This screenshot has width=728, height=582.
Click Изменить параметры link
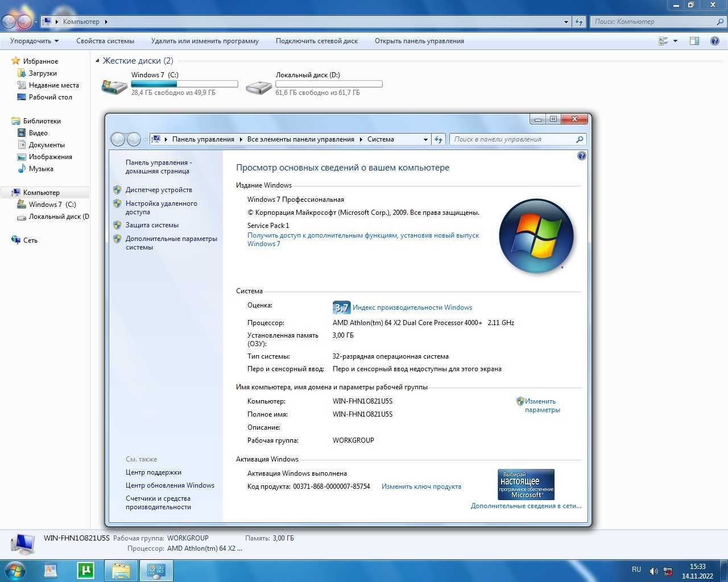pos(542,405)
